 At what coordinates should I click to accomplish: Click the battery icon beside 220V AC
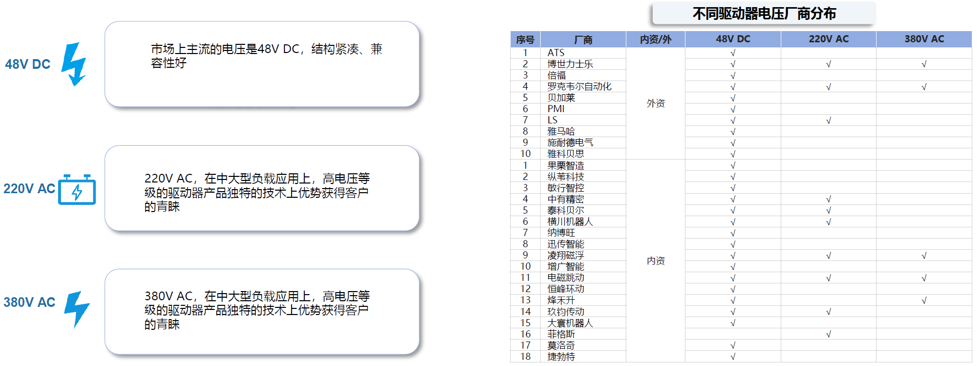[x=77, y=190]
